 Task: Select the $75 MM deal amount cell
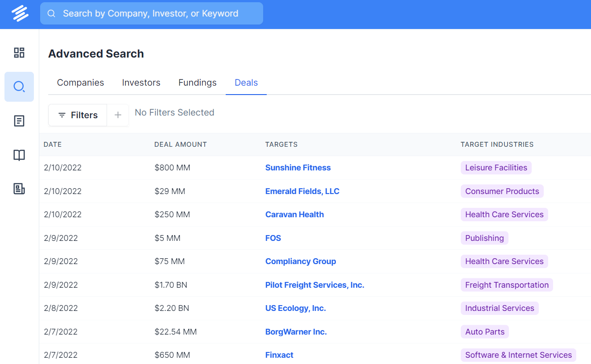[170, 261]
